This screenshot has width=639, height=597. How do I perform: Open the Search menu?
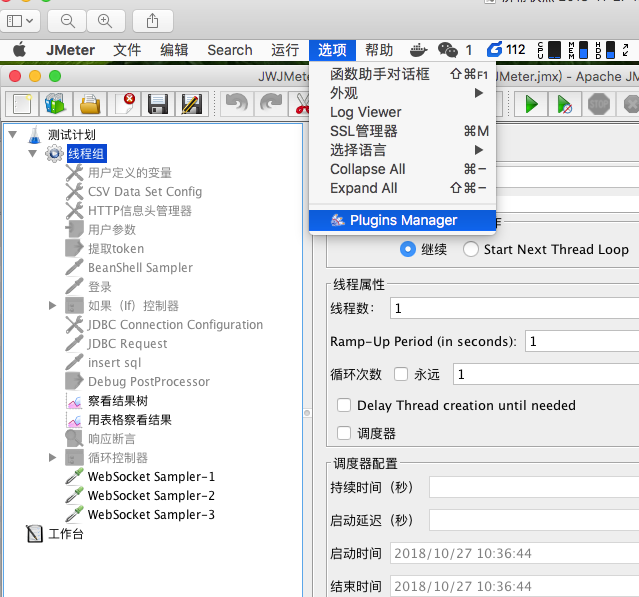pos(230,50)
